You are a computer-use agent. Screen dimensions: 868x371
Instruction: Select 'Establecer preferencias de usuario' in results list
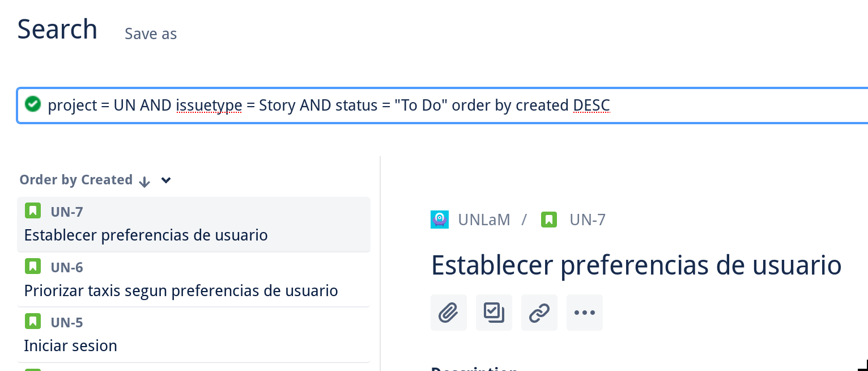(146, 235)
